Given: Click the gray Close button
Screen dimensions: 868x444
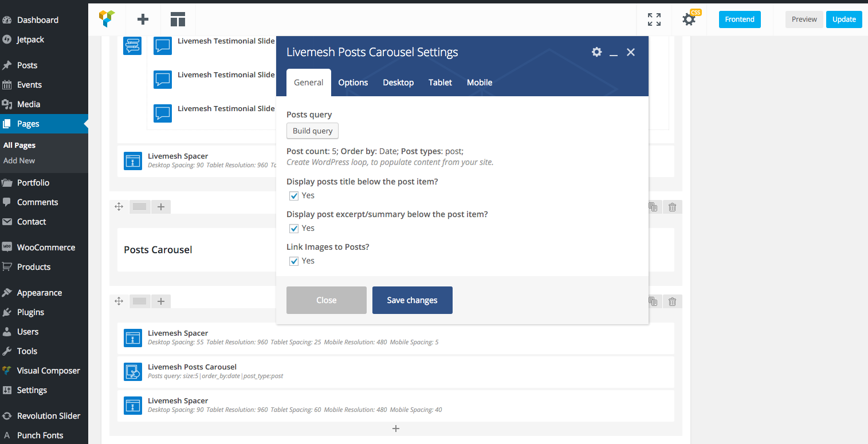Looking at the screenshot, I should click(x=327, y=300).
